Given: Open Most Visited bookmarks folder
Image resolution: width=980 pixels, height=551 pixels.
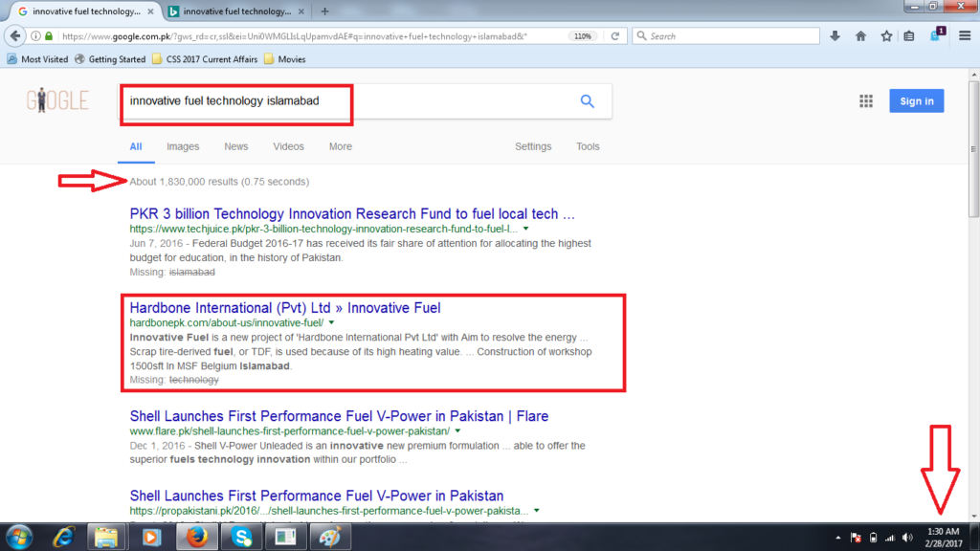Looking at the screenshot, I should 37,59.
